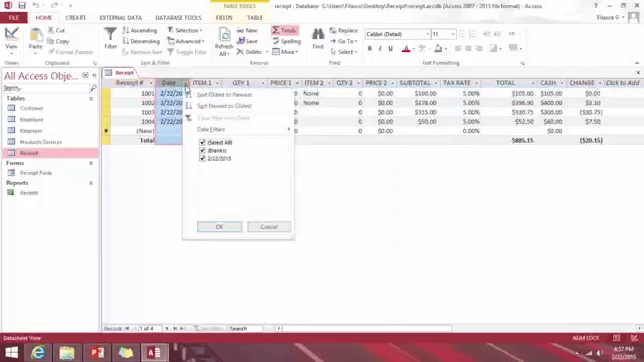This screenshot has height=362, width=644.
Task: Click the record navigator Search field
Action: tap(245, 328)
